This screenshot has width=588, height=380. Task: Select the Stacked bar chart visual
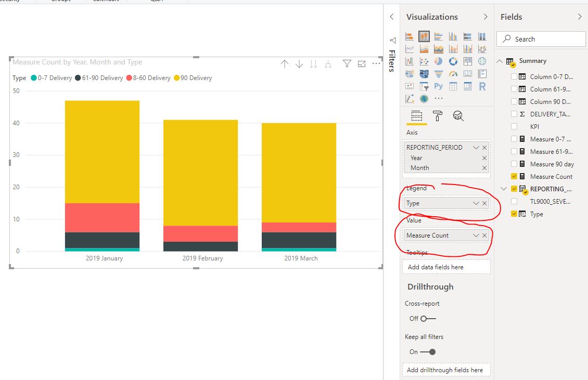point(410,36)
